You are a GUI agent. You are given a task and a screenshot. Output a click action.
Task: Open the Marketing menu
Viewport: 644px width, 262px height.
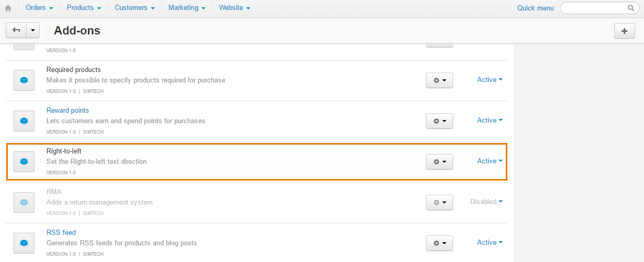coord(187,8)
